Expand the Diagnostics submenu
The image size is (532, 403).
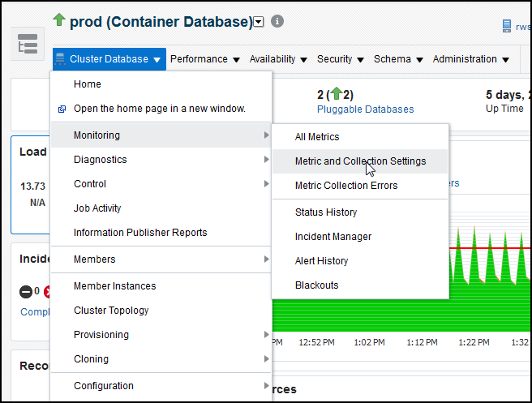(101, 160)
